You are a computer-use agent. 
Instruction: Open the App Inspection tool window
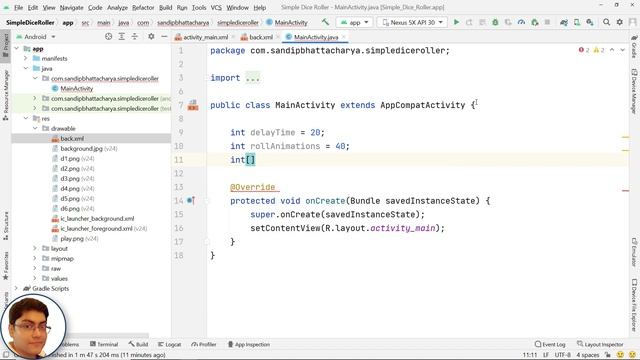tap(249, 344)
